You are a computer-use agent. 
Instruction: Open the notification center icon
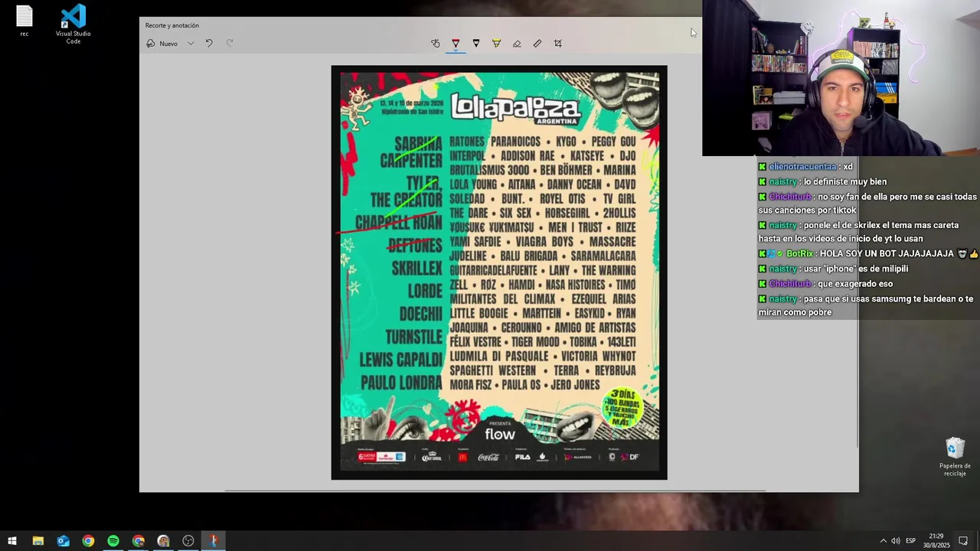pyautogui.click(x=963, y=541)
